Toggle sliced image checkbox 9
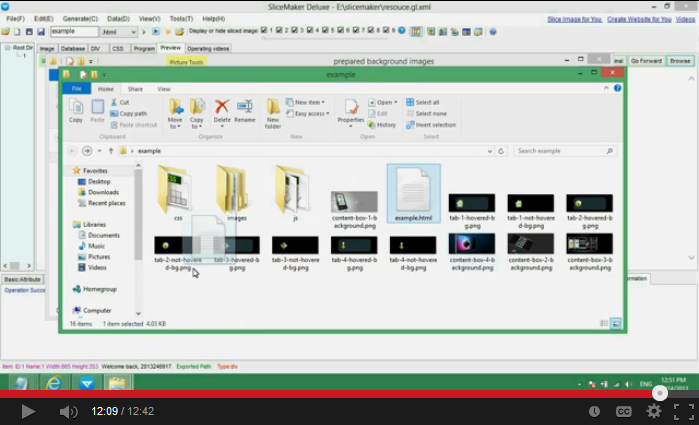The width and height of the screenshot is (699, 425). 386,30
